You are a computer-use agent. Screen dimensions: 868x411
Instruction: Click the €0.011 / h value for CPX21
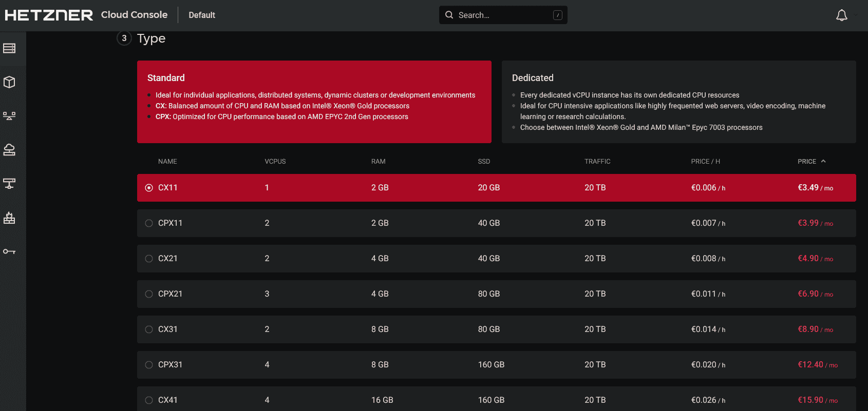(x=708, y=294)
